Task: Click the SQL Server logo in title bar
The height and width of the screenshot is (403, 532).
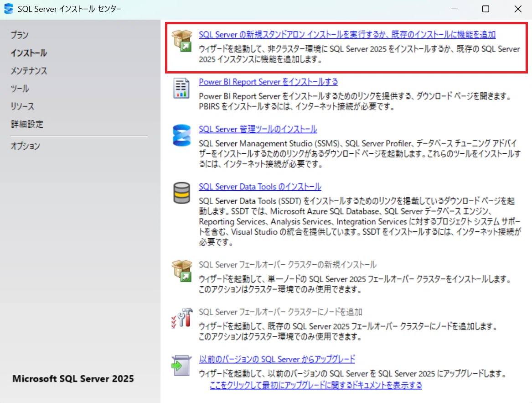Action: point(9,9)
